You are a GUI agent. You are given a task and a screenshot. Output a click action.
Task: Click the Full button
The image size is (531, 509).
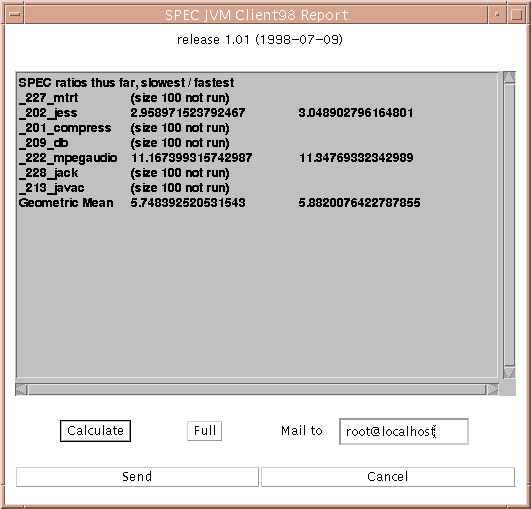(x=205, y=431)
